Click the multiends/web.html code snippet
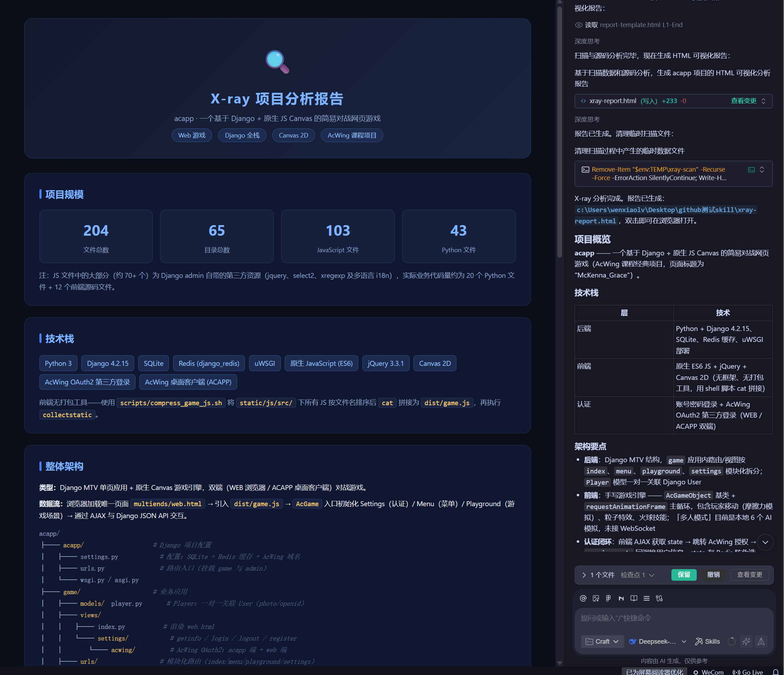Screen dimensions: 784x675 pyautogui.click(x=167, y=504)
